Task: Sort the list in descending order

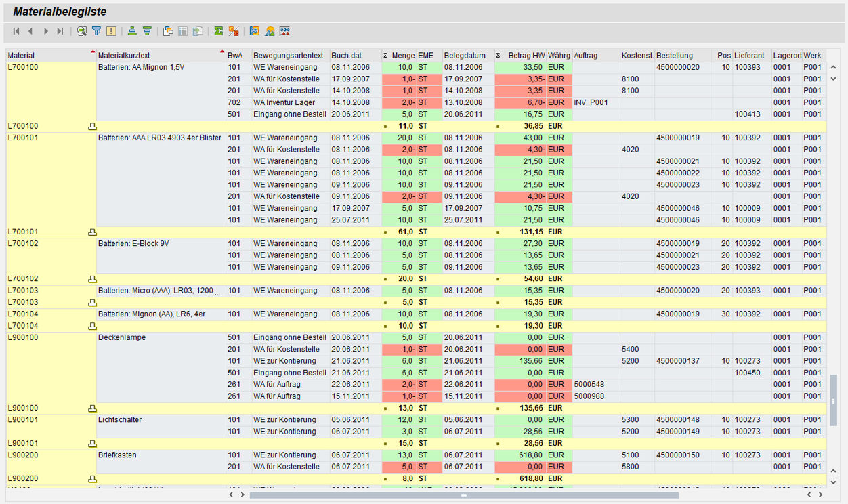Action: coord(147,31)
